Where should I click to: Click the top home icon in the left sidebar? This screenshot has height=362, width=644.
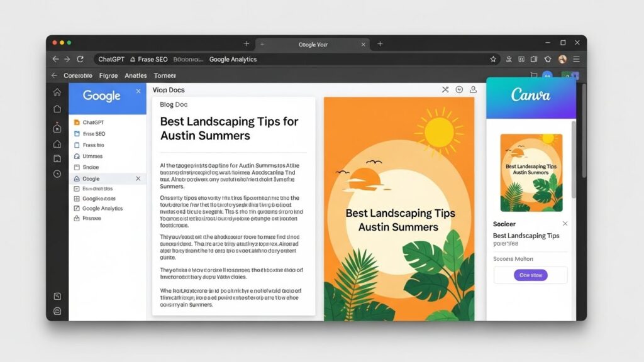tap(57, 92)
